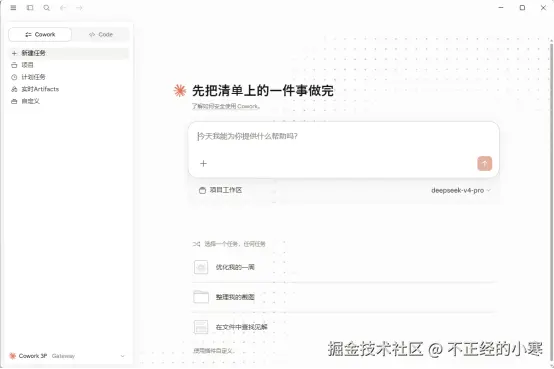Choose the 在文件中查找见解 suggestion
The image size is (554, 369).
point(343,327)
